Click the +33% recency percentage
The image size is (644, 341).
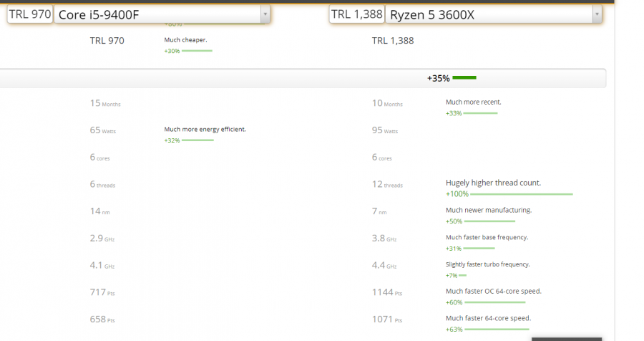pos(454,113)
